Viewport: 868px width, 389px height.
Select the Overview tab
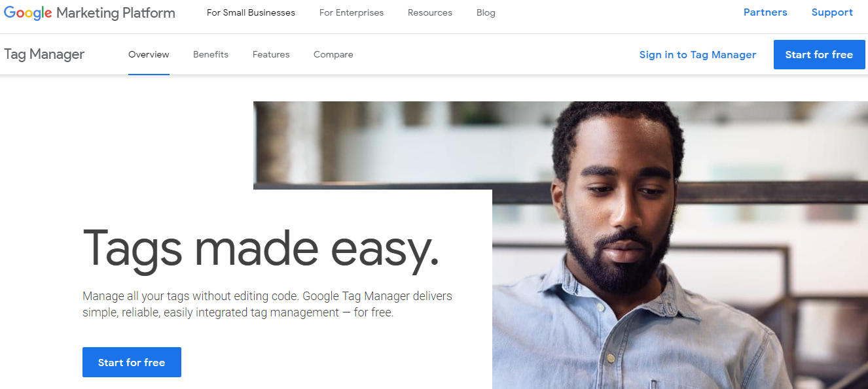click(149, 54)
